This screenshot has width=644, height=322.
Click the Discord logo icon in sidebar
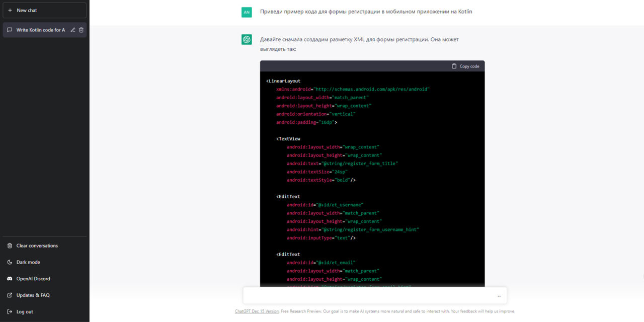pos(10,279)
